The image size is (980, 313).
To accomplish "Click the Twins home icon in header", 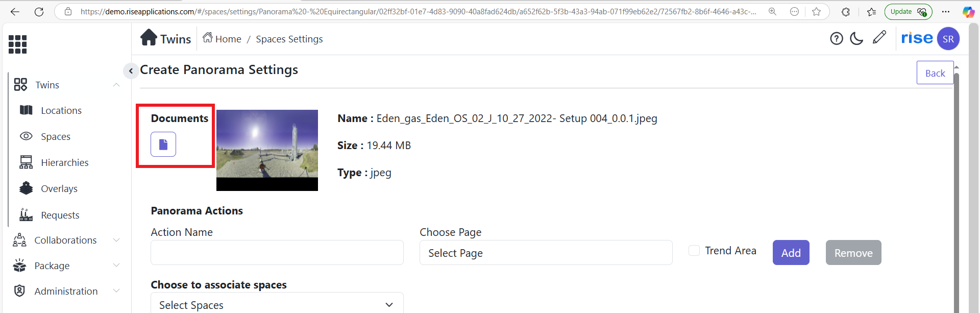I will pos(149,37).
